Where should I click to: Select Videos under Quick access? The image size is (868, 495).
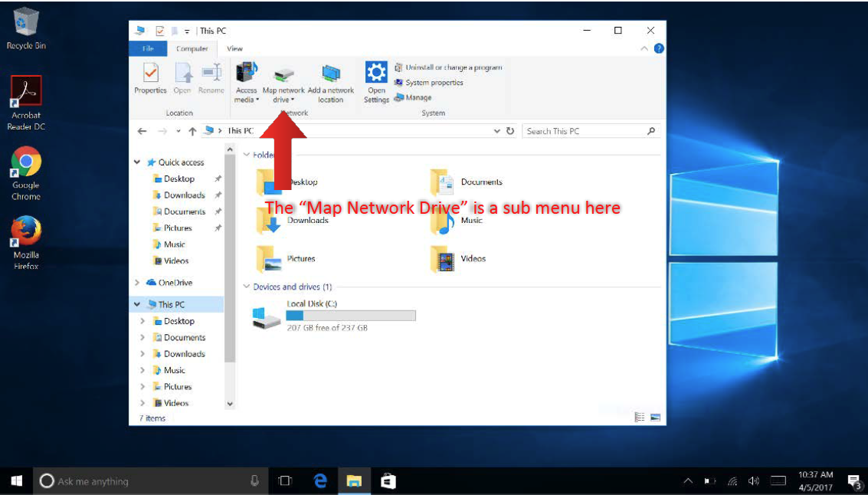pyautogui.click(x=176, y=261)
